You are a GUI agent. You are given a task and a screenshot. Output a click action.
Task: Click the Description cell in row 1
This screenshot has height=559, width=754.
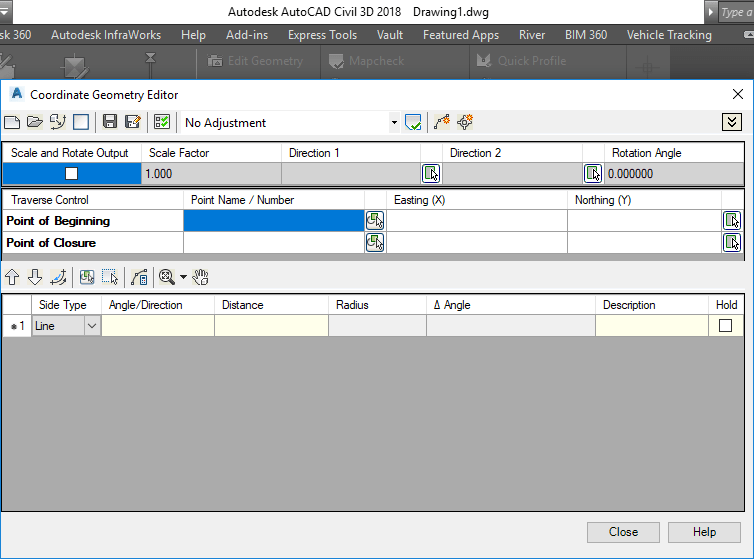point(652,326)
